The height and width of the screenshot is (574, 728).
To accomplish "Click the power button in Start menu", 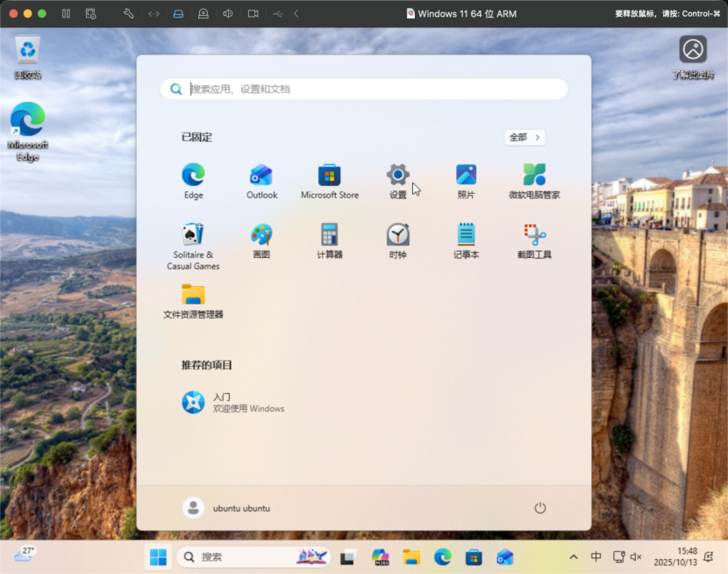I will coord(540,507).
